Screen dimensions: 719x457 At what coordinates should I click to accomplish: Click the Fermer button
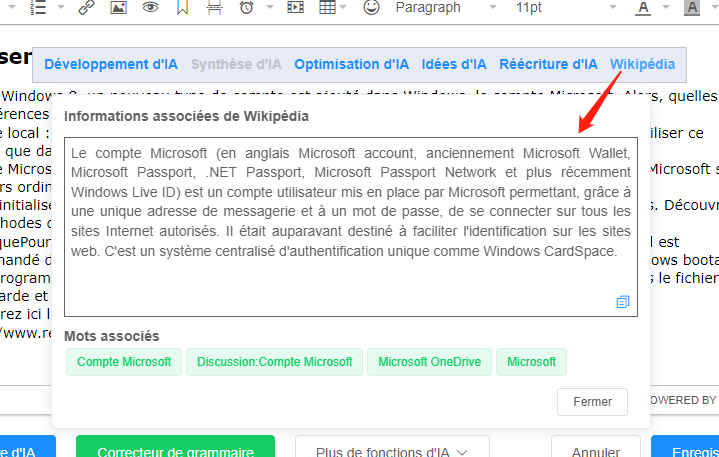pos(592,402)
